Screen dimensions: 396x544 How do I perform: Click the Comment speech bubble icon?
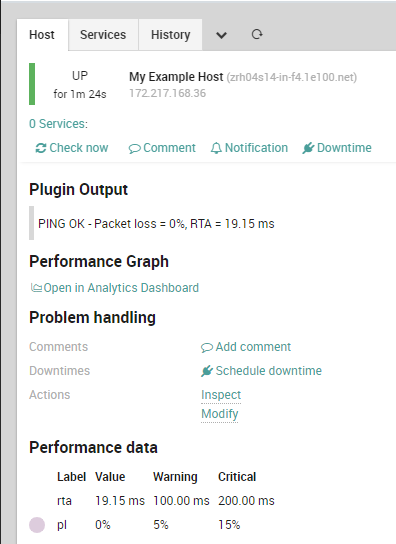134,148
